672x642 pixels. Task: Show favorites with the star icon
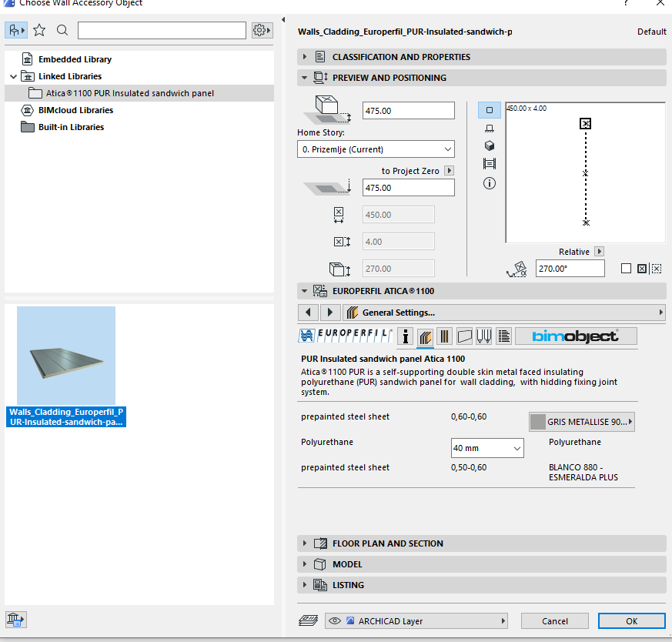click(39, 31)
